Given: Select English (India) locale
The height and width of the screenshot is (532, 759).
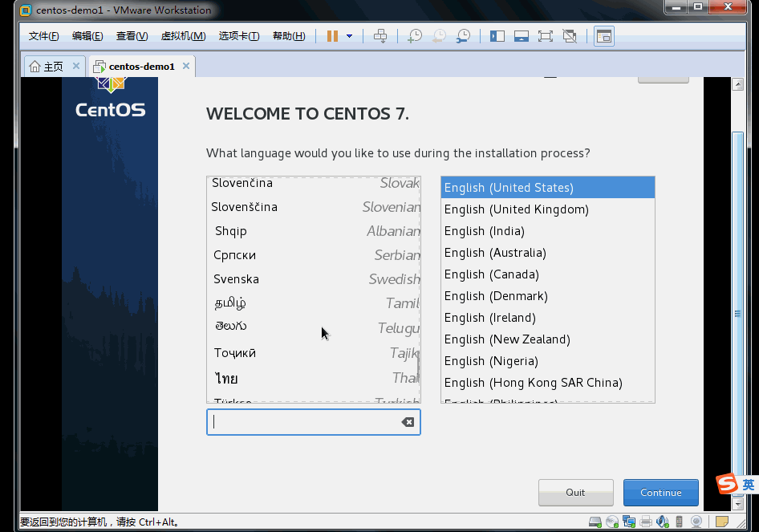Looking at the screenshot, I should pyautogui.click(x=547, y=231).
